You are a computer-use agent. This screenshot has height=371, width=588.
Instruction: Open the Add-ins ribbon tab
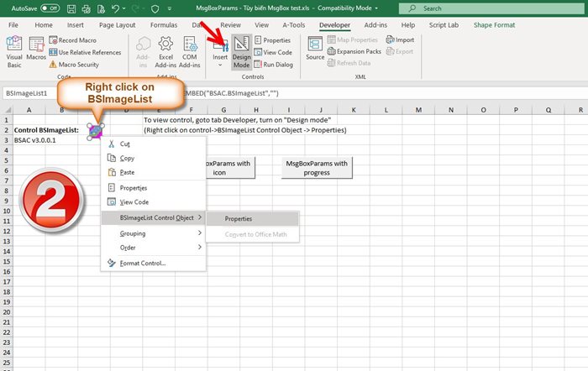click(375, 24)
